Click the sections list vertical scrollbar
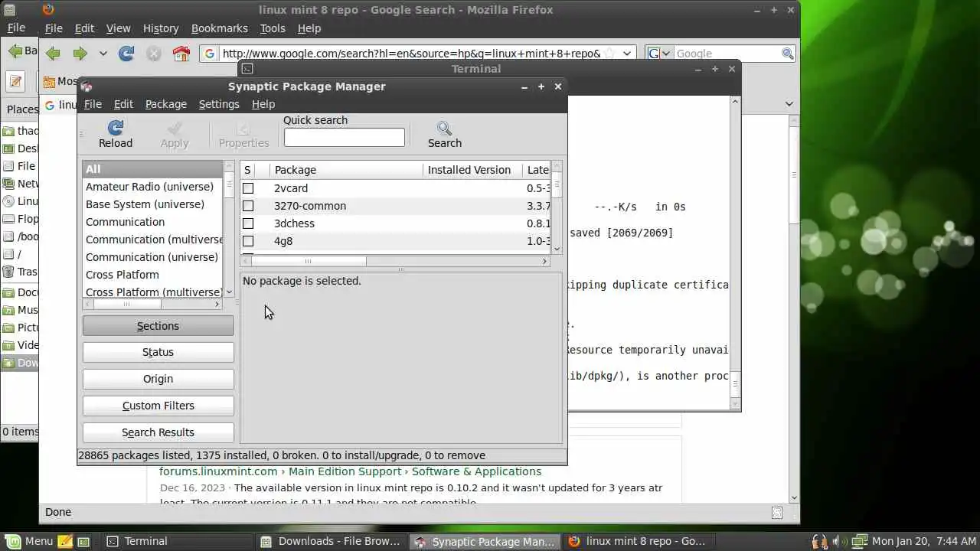 (229, 229)
